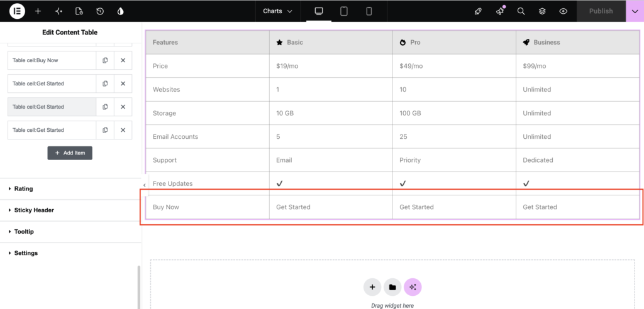Click the droplet theme icon in top bar
Screen dimensions: 644x309
[x=120, y=11]
